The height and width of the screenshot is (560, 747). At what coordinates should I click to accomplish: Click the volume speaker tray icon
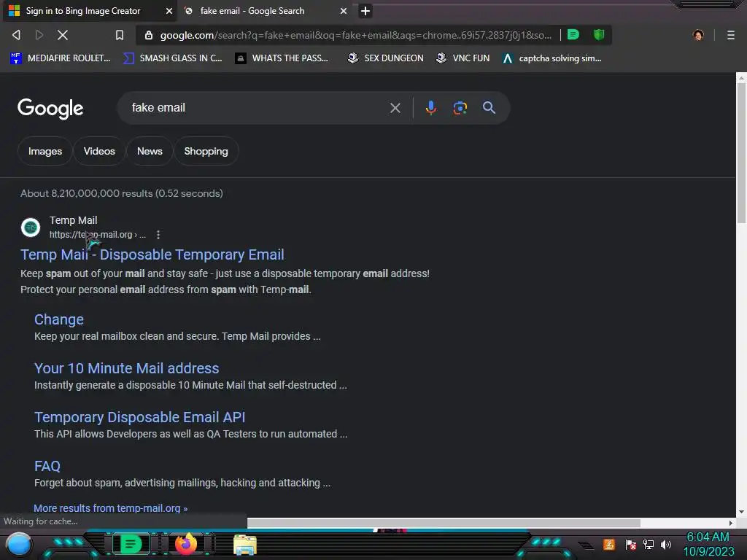pyautogui.click(x=665, y=544)
